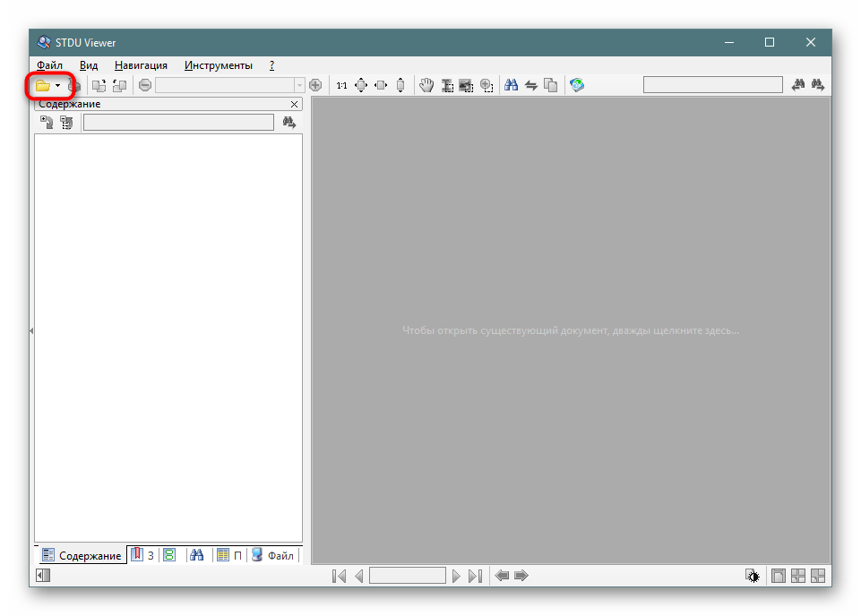Click the open existing document hint text

[571, 330]
